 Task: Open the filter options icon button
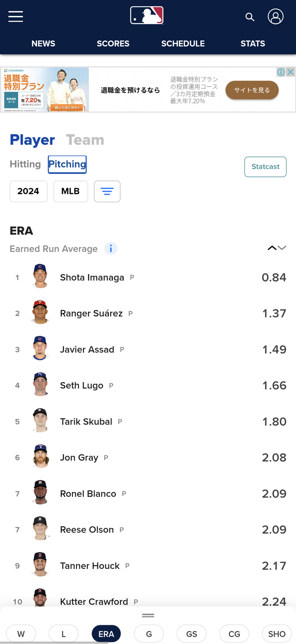point(107,191)
